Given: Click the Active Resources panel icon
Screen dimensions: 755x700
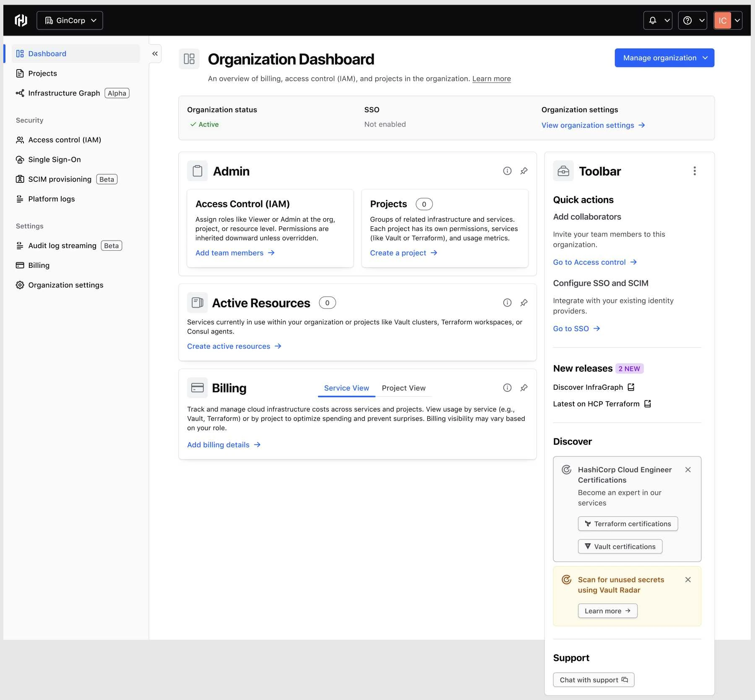Looking at the screenshot, I should pyautogui.click(x=198, y=303).
